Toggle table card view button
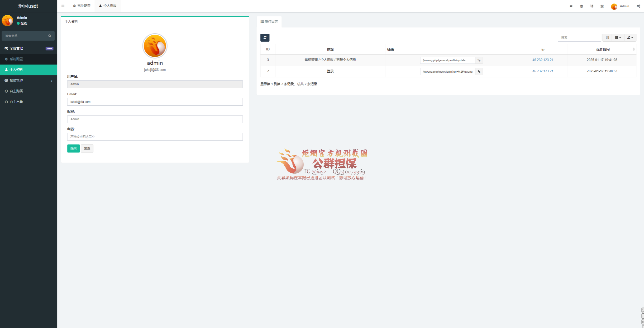Viewport: 644px width, 328px height. 607,38
